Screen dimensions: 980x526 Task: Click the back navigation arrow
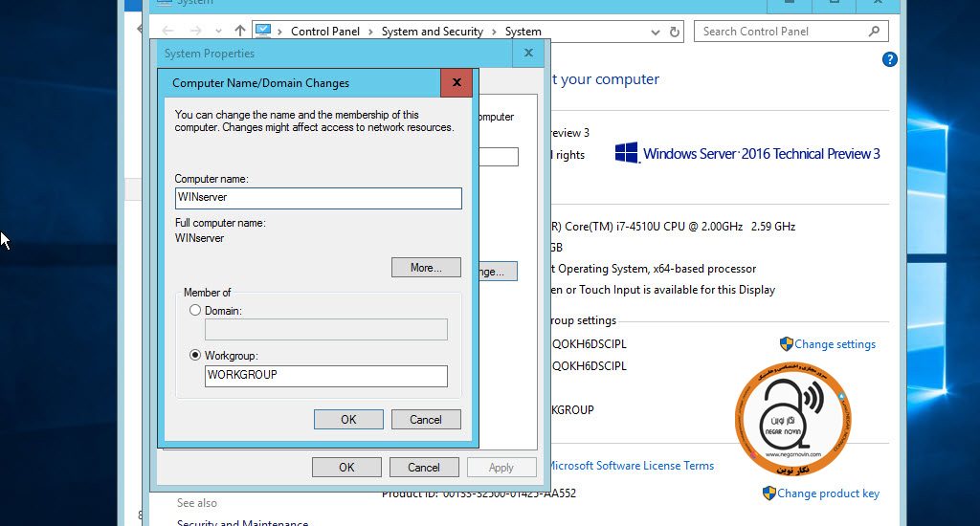pos(167,31)
